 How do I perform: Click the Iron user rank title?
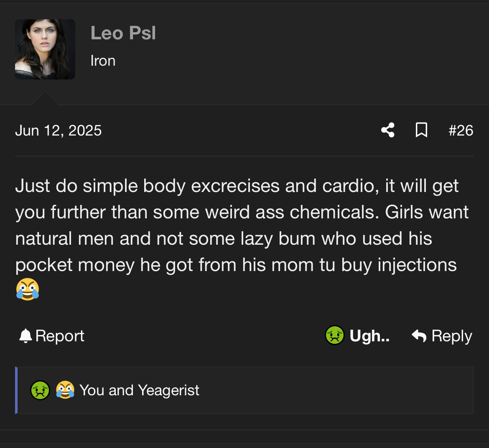click(x=103, y=61)
